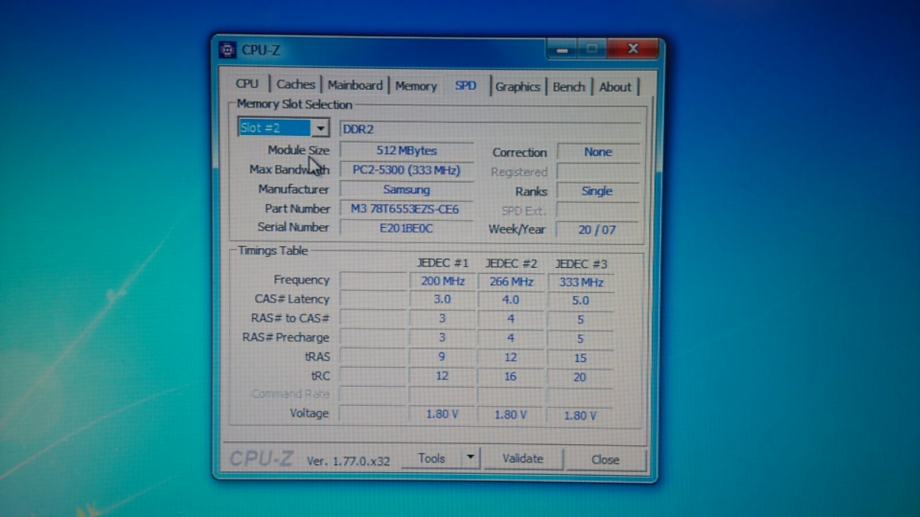Click CAS# Latency value 3.0
The height and width of the screenshot is (517, 920).
pyautogui.click(x=442, y=299)
